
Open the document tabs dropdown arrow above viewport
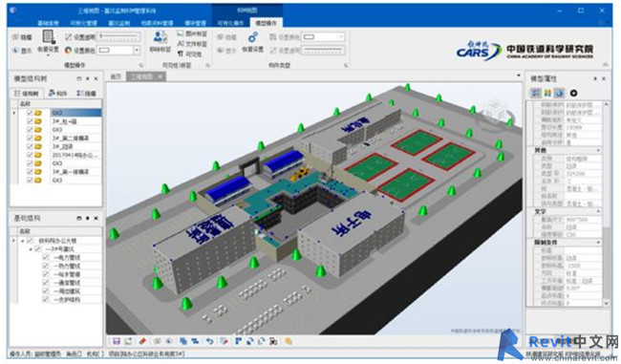pyautogui.click(x=519, y=75)
